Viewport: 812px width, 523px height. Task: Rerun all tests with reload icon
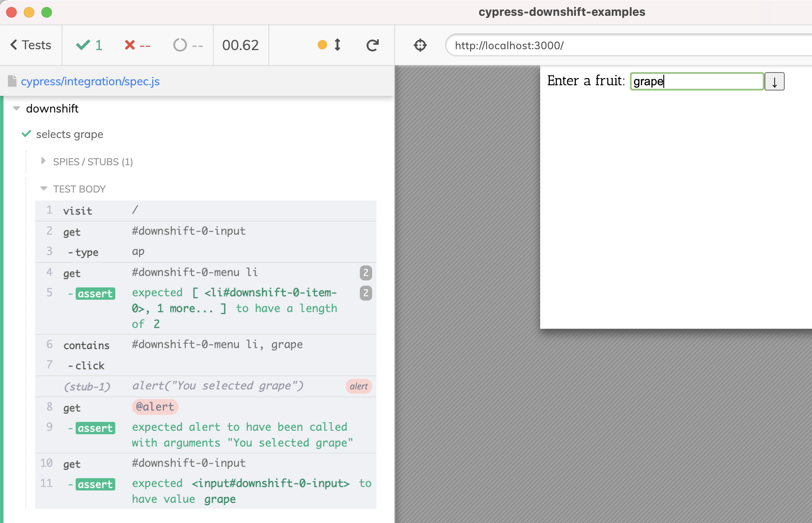tap(373, 45)
